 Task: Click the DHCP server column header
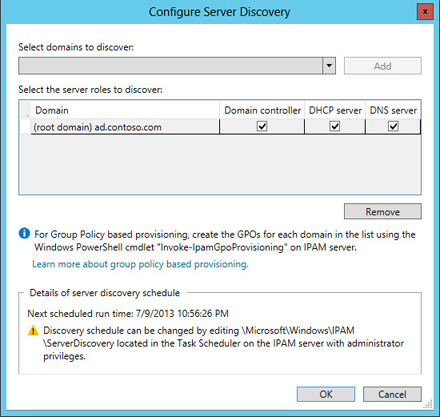tap(335, 110)
